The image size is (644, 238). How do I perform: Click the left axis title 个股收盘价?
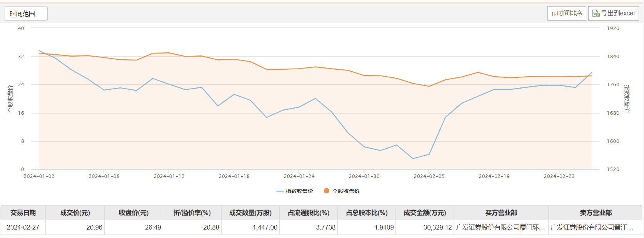(x=10, y=99)
